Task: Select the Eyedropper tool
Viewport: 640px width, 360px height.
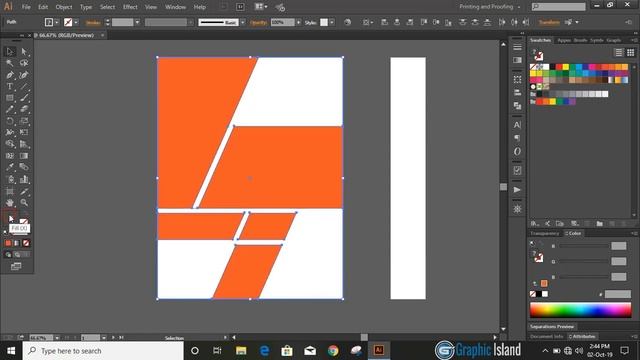Action: [x=10, y=167]
